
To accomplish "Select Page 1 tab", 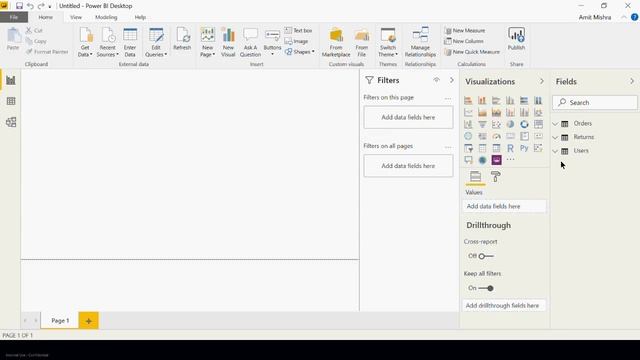I will tap(60, 320).
